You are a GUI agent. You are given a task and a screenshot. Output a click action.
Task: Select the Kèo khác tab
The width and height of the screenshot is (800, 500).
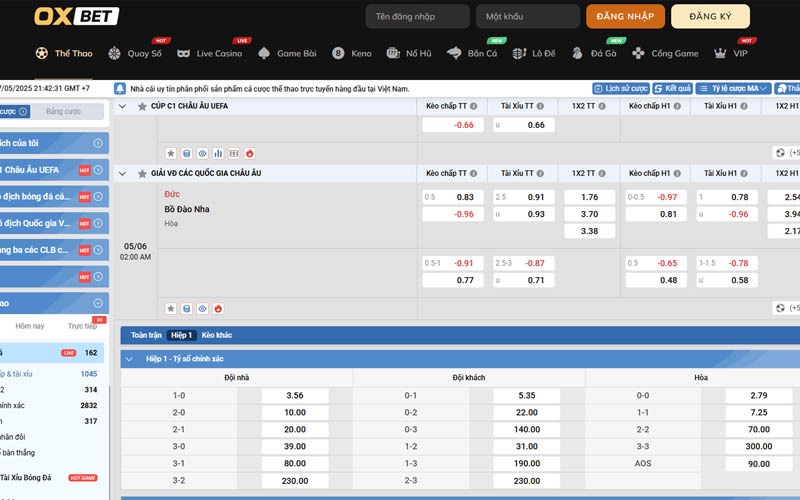click(217, 335)
